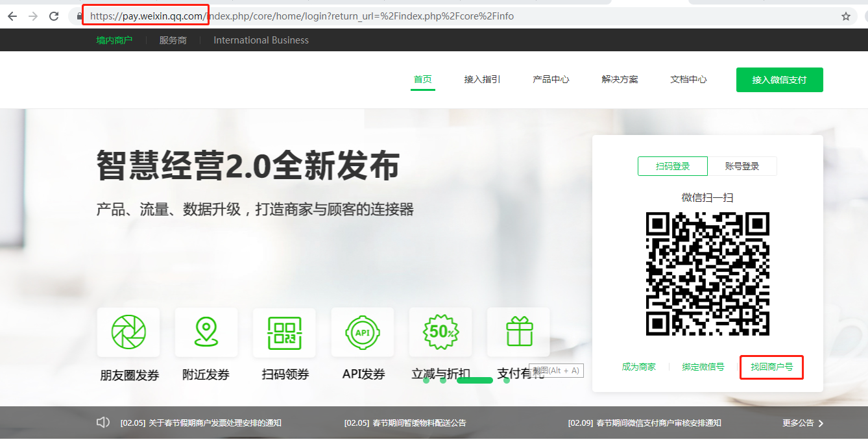Reload the page with the refresh icon
868x442 pixels.
[x=54, y=16]
